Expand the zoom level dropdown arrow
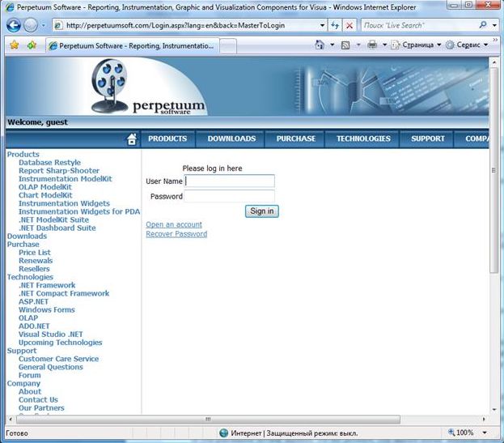Image resolution: width=504 pixels, height=443 pixels. click(484, 433)
